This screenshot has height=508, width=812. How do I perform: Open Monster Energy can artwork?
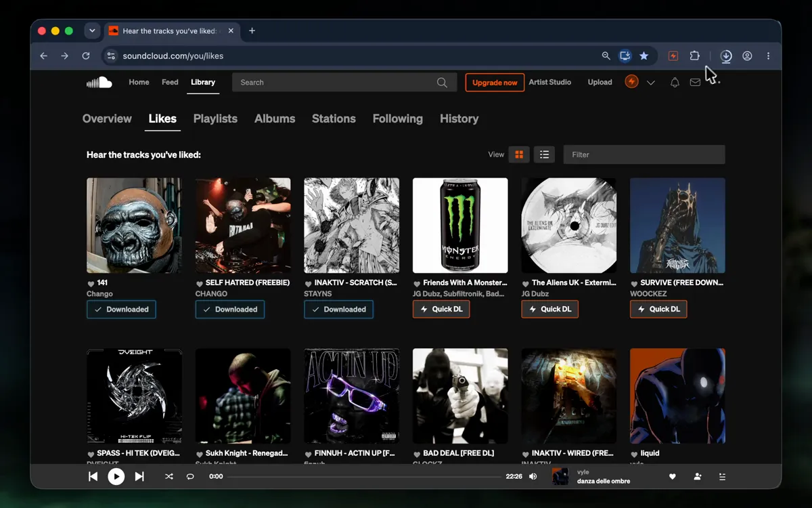[x=460, y=226]
